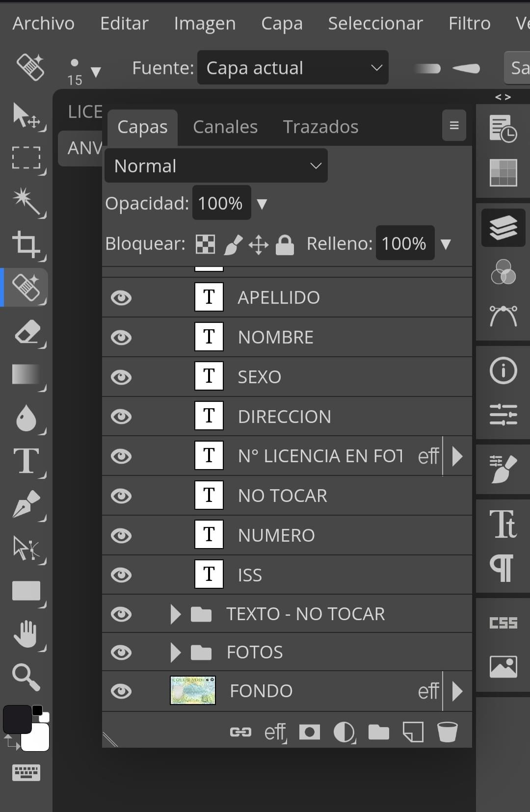Open the Paragraph panel icon
530x812 pixels.
(x=502, y=568)
